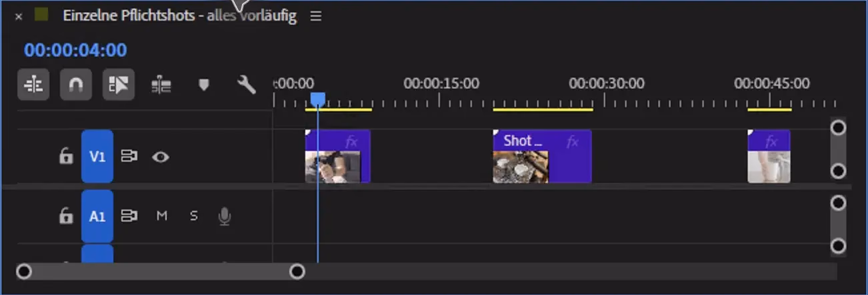Image resolution: width=868 pixels, height=295 pixels.
Task: Mute track A1 with M button
Action: (161, 216)
